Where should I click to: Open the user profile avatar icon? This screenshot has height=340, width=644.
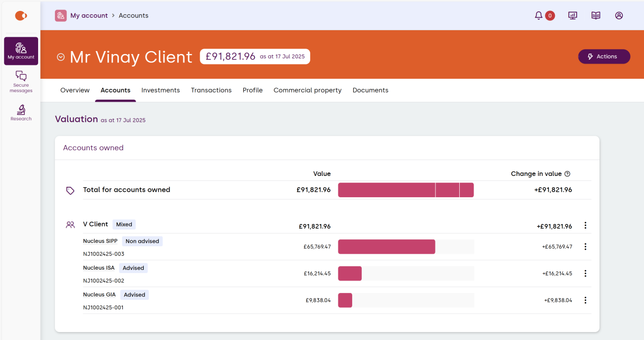coord(619,15)
